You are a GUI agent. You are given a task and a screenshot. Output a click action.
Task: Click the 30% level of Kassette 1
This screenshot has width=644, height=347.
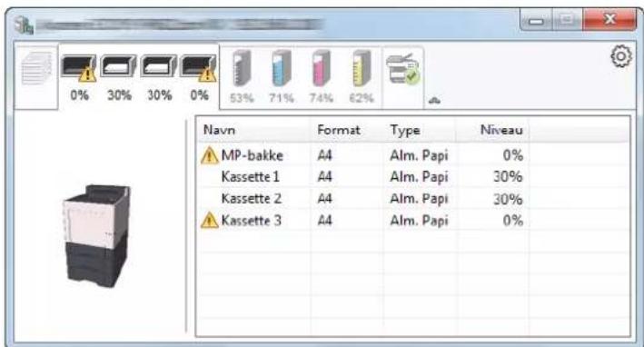(x=508, y=177)
